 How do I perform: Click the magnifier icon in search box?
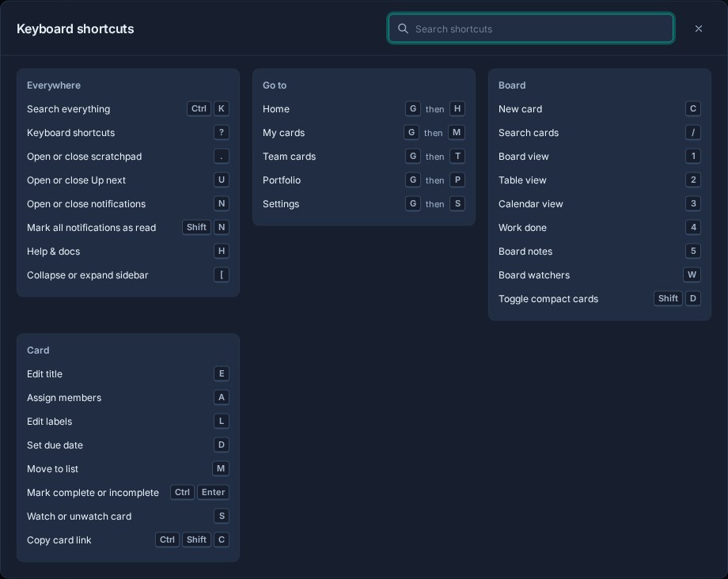point(403,28)
